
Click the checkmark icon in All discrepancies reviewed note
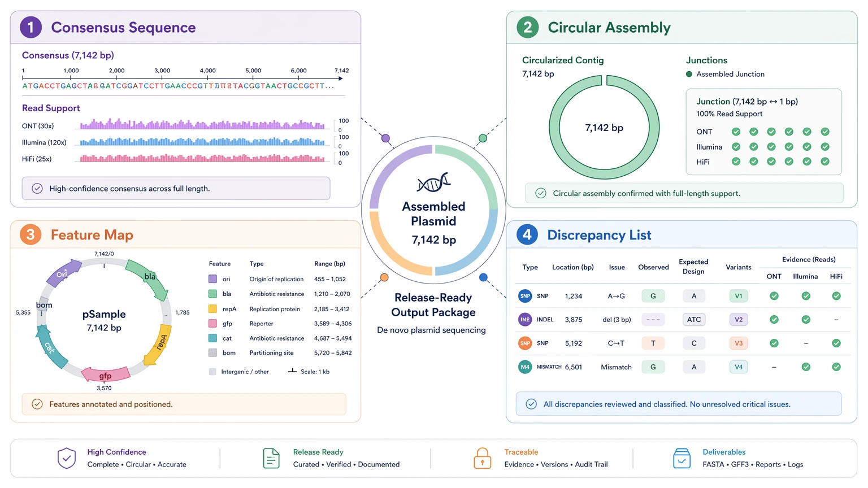[531, 404]
